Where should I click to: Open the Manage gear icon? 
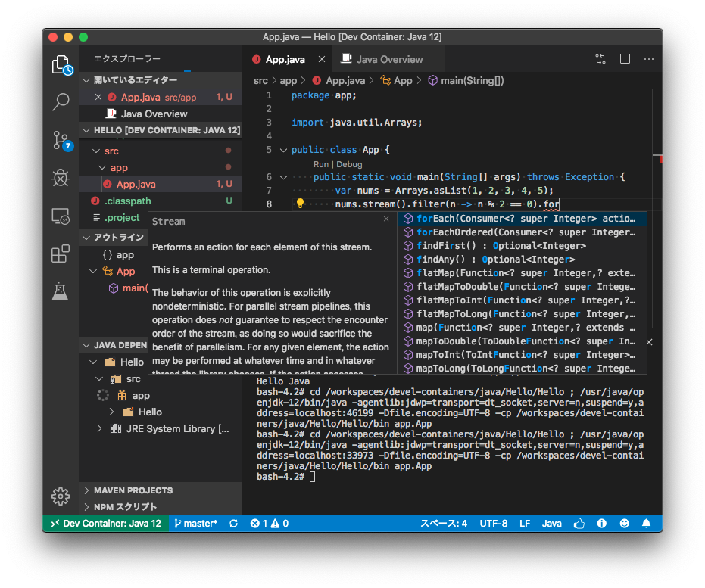pos(61,496)
